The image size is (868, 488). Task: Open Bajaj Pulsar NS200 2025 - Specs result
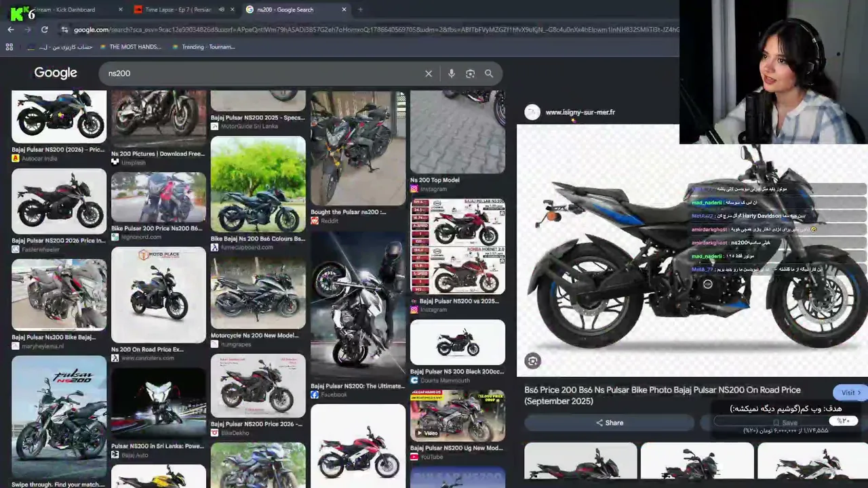(258, 117)
